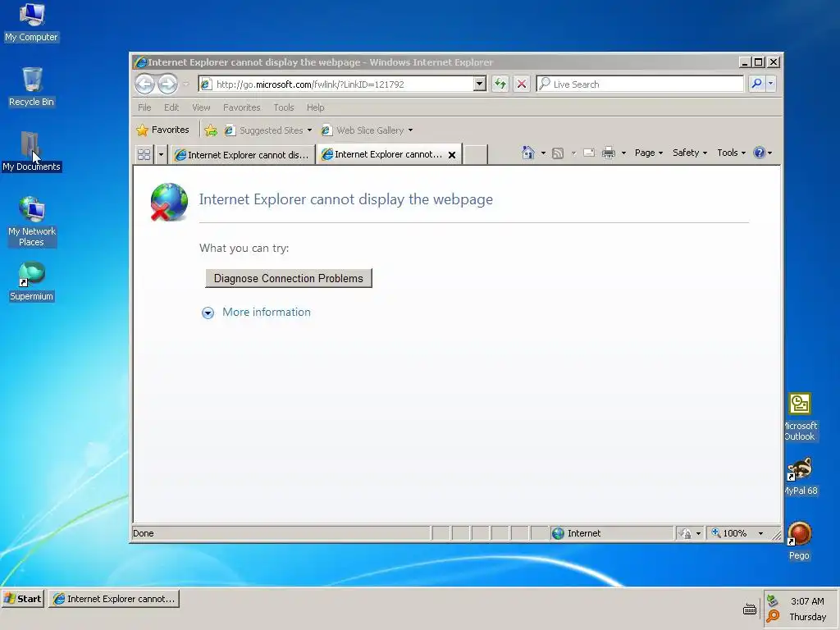Select the My Documents desktop icon

point(31,152)
